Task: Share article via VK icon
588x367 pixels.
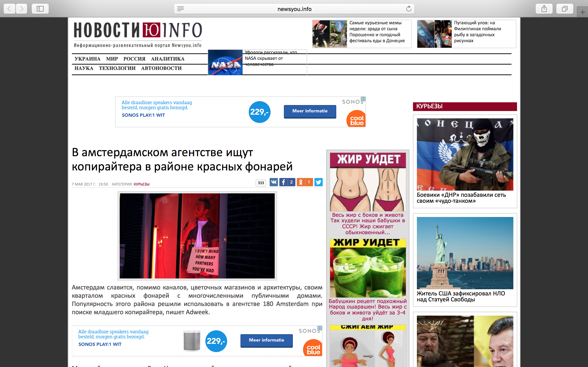Action: (274, 182)
